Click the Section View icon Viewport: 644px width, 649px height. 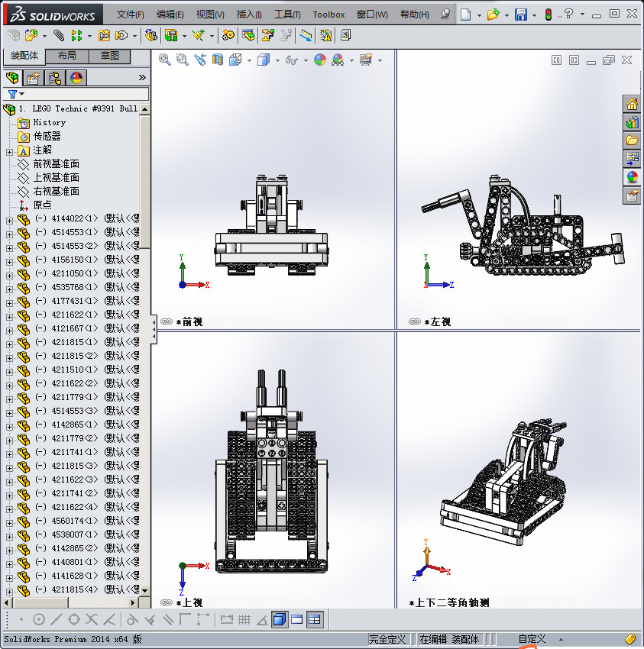click(x=218, y=60)
